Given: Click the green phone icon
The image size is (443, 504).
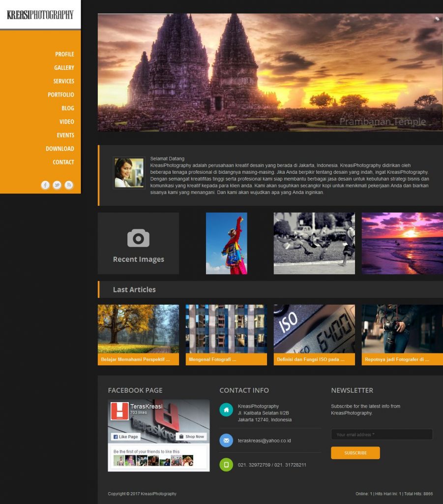Looking at the screenshot, I should coord(226,464).
